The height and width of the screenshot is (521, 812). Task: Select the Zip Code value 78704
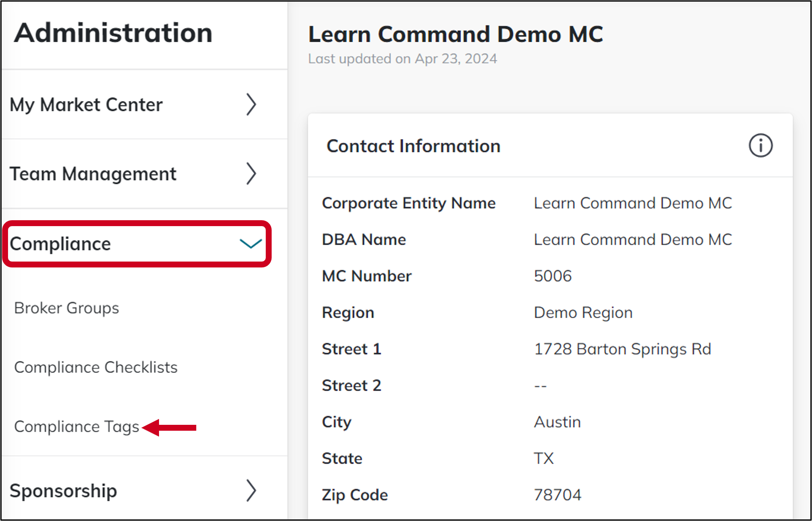point(558,495)
